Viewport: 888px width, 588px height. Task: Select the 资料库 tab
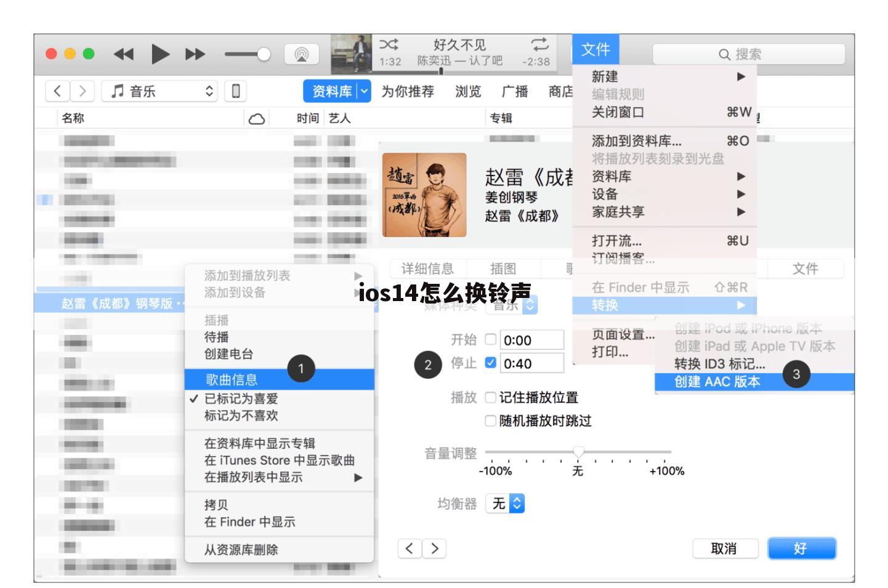click(x=331, y=91)
